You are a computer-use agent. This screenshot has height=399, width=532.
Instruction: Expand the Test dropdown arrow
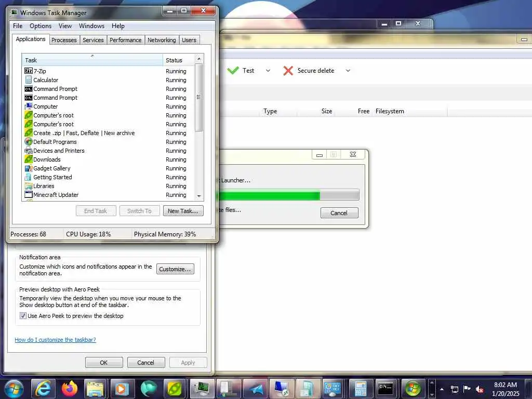pyautogui.click(x=268, y=71)
